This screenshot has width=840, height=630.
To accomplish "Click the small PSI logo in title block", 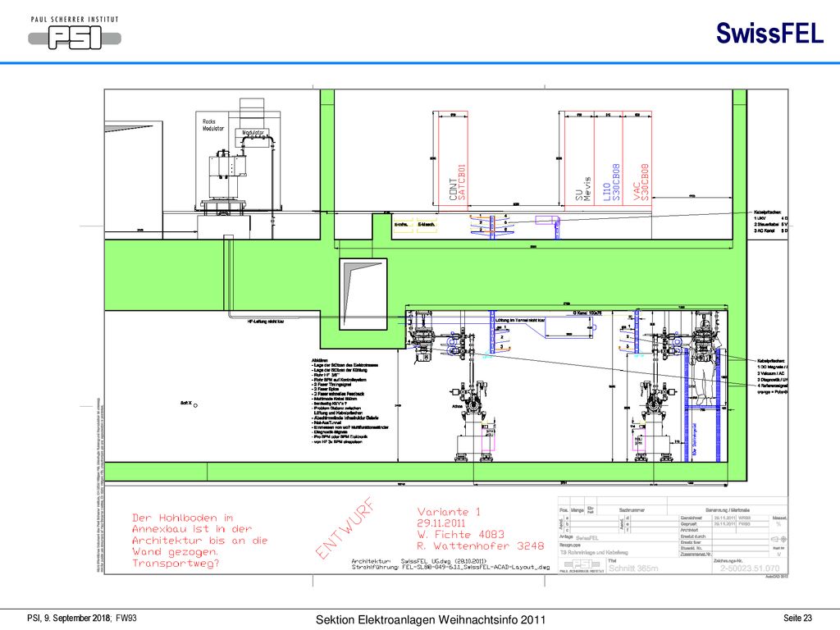I will click(x=582, y=564).
